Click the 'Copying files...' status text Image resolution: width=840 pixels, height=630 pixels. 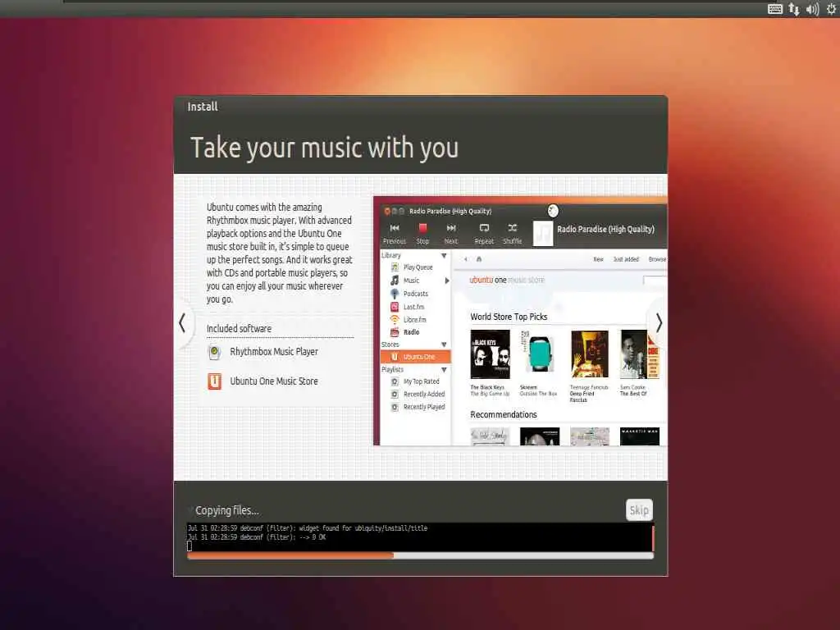click(227, 510)
